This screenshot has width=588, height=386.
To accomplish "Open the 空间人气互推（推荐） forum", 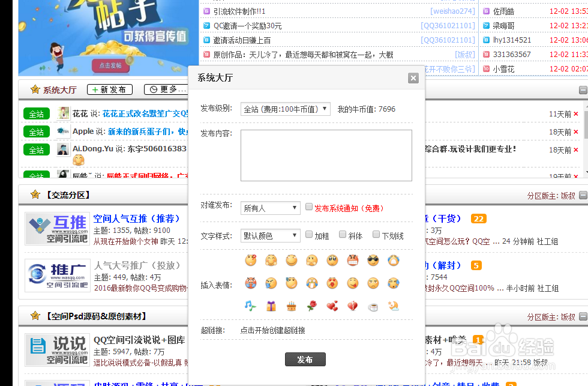I will pos(137,219).
